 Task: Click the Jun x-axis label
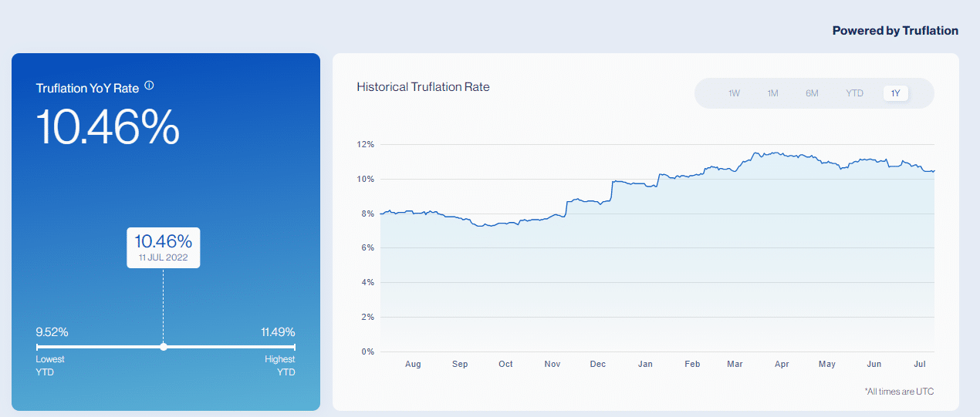pos(874,364)
